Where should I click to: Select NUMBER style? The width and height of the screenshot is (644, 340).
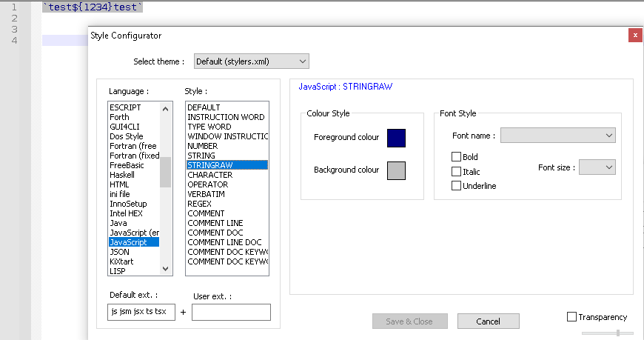click(227, 146)
